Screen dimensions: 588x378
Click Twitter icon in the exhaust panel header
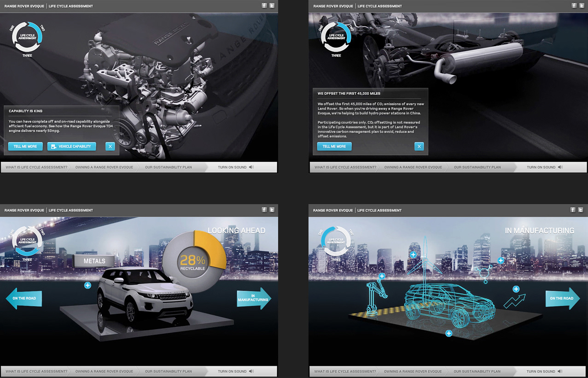[582, 6]
